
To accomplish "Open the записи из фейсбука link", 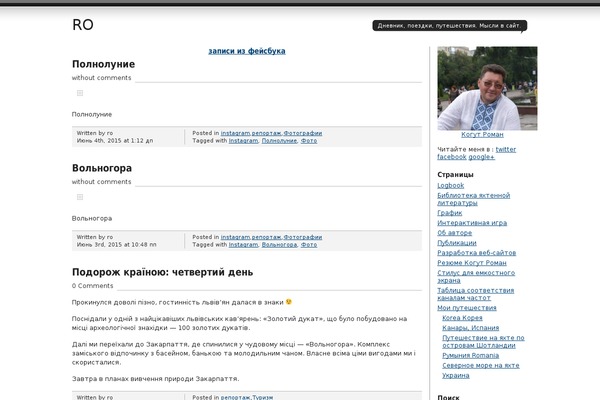I will [247, 51].
